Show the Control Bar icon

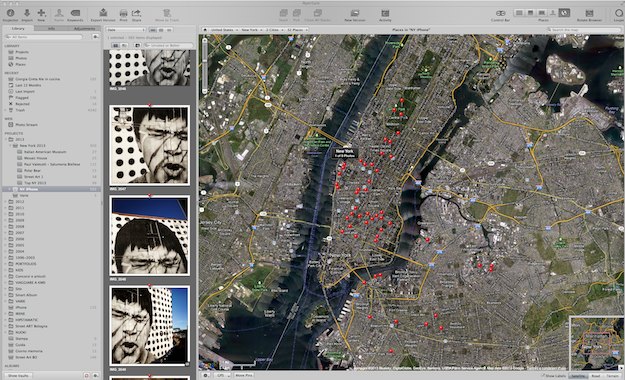pos(501,13)
